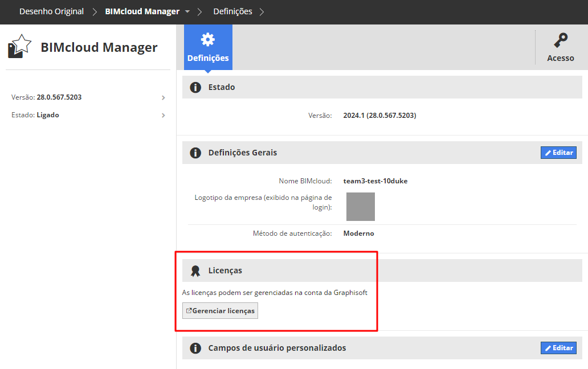Go to Desenho Original breadcrumb

(x=52, y=11)
